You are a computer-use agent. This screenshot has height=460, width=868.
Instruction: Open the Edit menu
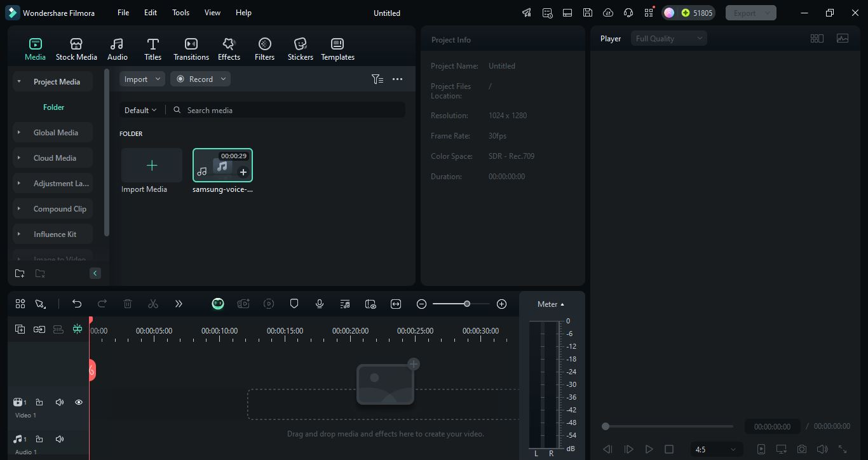pos(151,13)
